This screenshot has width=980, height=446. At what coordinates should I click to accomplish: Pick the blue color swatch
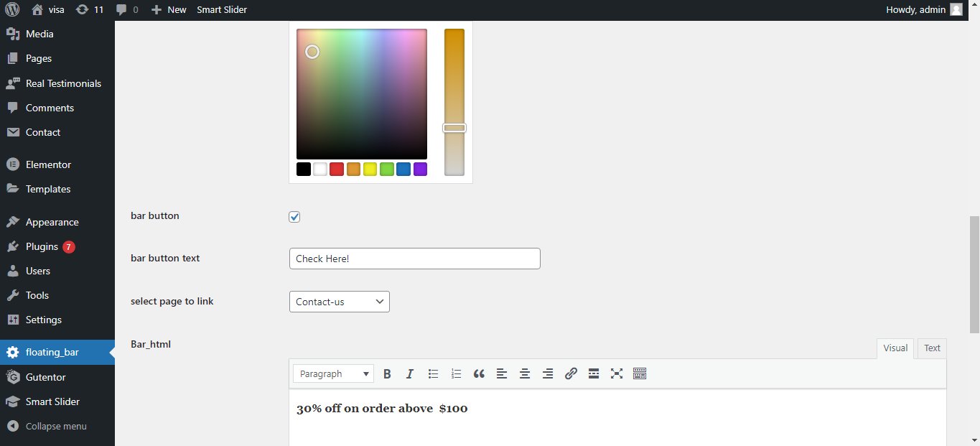pyautogui.click(x=403, y=169)
